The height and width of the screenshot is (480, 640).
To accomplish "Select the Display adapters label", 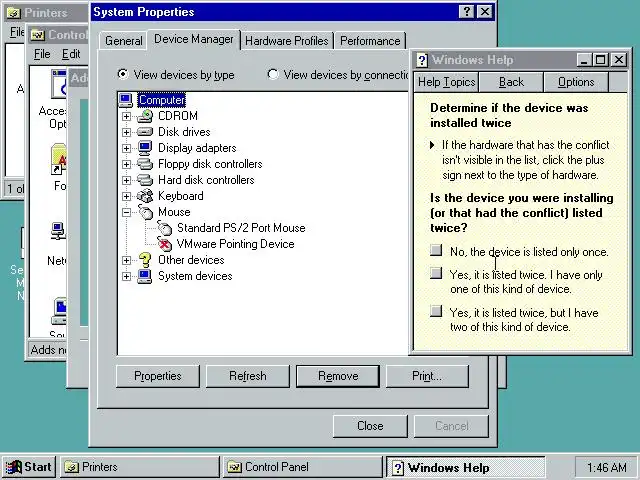I will [197, 148].
